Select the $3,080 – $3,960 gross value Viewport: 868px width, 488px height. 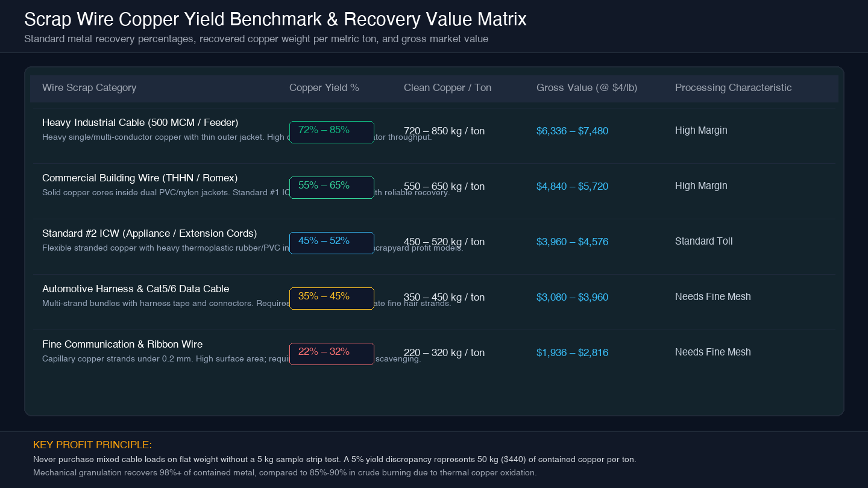[573, 298]
